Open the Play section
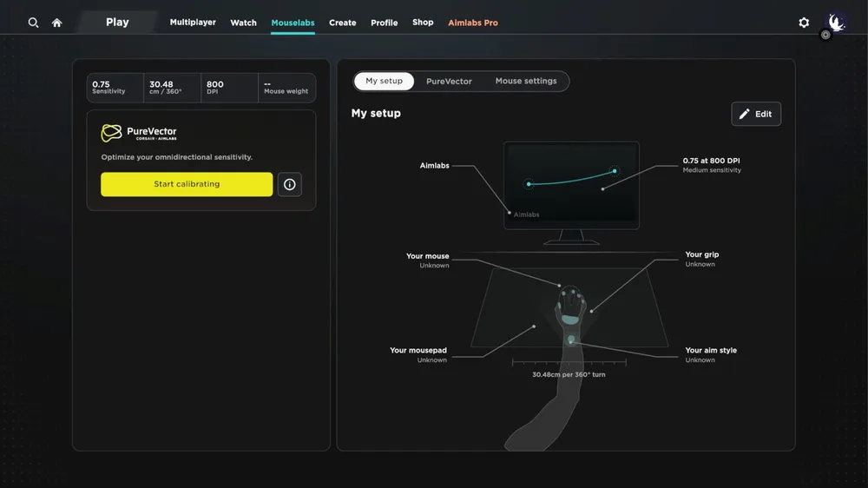Screen dimensions: 868x488 (x=117, y=23)
